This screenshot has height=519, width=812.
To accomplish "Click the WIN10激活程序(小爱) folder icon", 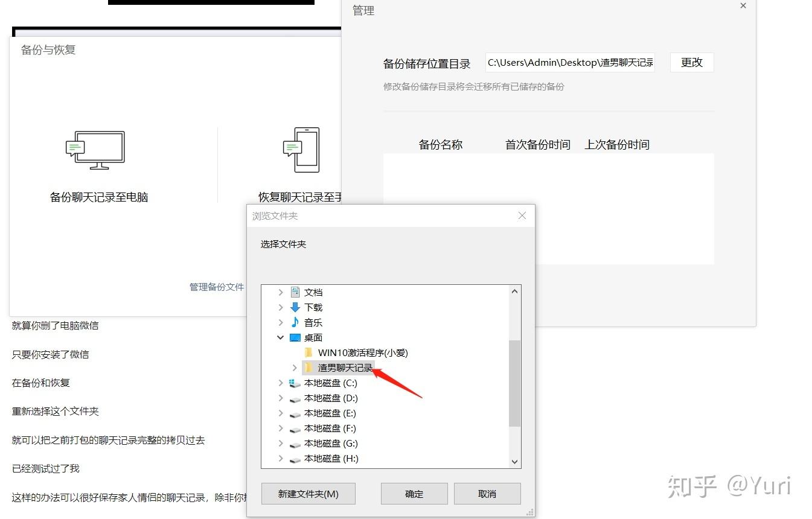I will pyautogui.click(x=308, y=352).
